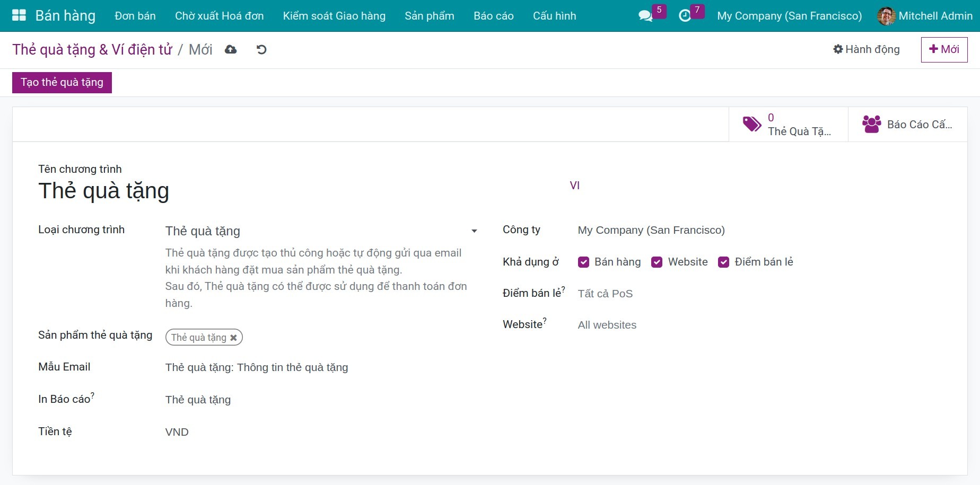Click the Mới new record button
The width and height of the screenshot is (980, 485).
coord(944,50)
